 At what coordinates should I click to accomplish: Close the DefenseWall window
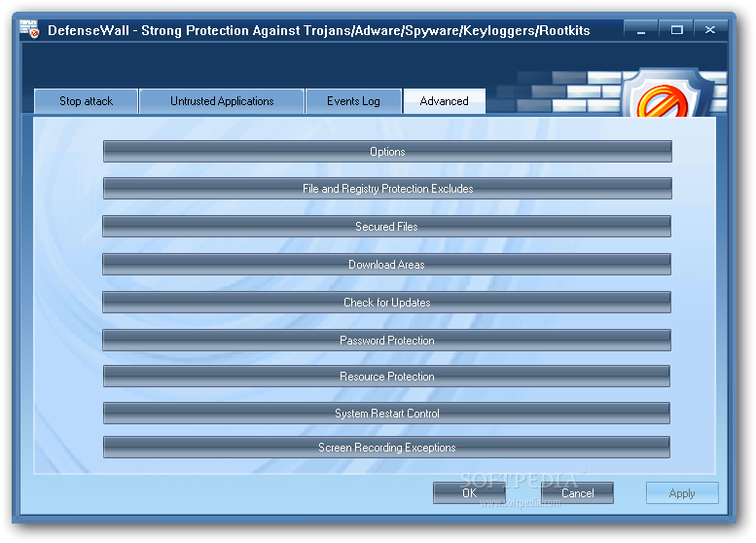(710, 30)
